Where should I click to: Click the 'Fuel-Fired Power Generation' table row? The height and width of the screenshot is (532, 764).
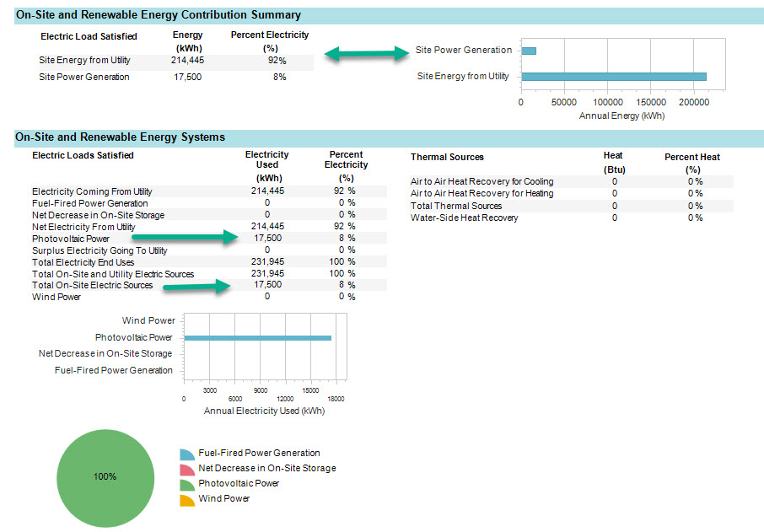(209, 202)
